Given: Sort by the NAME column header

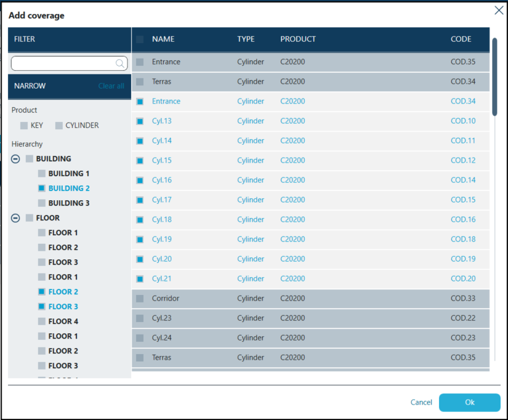Looking at the screenshot, I should point(163,39).
